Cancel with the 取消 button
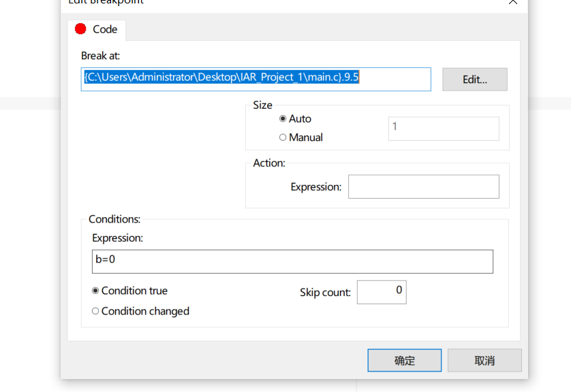Viewport: 571px width, 392px height. click(484, 361)
